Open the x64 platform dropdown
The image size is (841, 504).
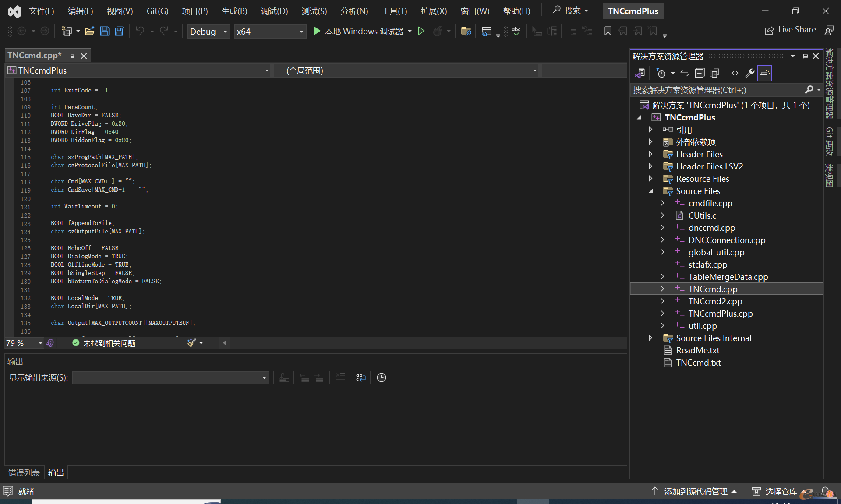coord(270,32)
